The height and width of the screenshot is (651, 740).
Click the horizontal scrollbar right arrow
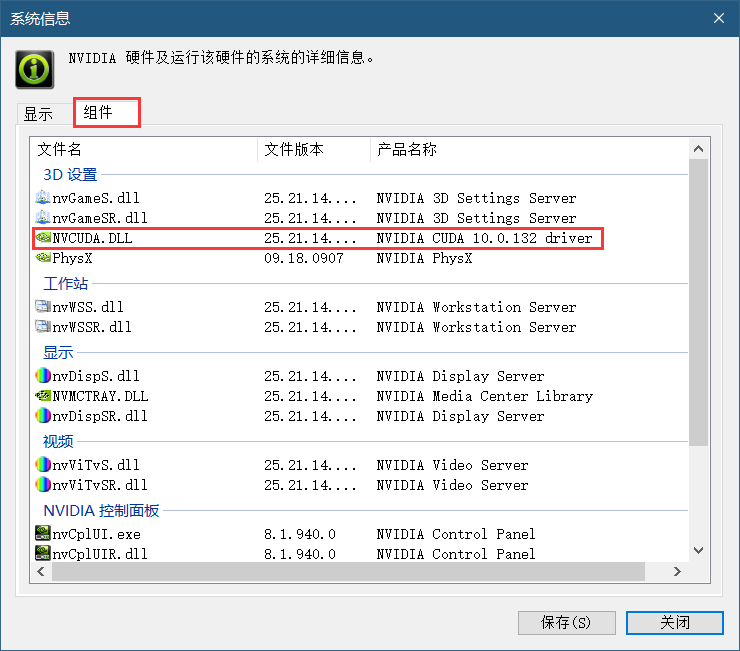point(677,572)
